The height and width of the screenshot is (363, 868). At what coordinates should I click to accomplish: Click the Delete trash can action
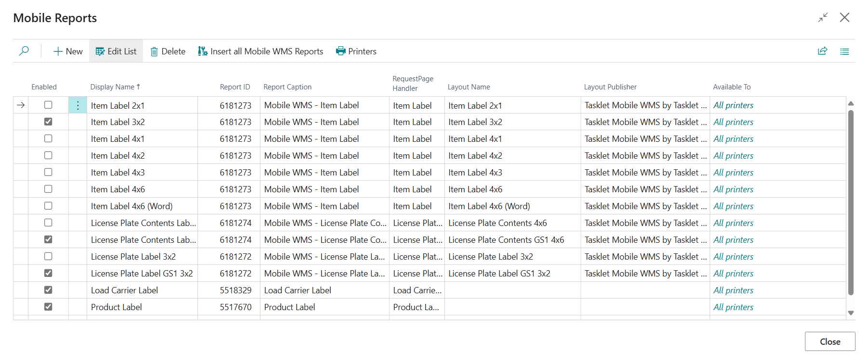point(168,51)
